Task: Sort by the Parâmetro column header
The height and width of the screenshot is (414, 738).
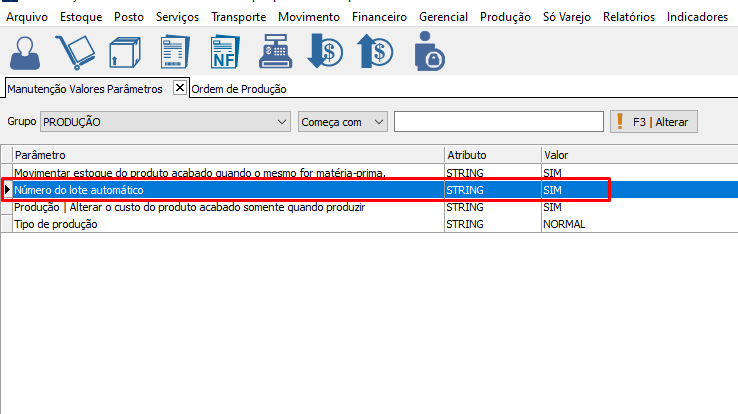Action: pyautogui.click(x=228, y=155)
